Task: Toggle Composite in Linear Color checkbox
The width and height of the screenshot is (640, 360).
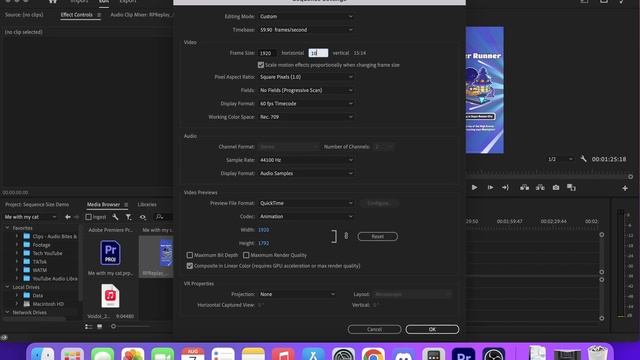Action: click(x=190, y=266)
